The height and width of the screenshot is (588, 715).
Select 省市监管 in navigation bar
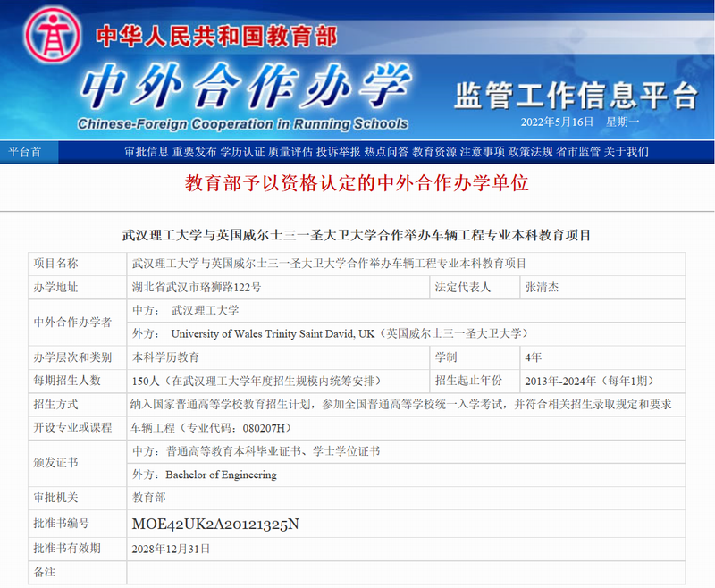pyautogui.click(x=578, y=152)
